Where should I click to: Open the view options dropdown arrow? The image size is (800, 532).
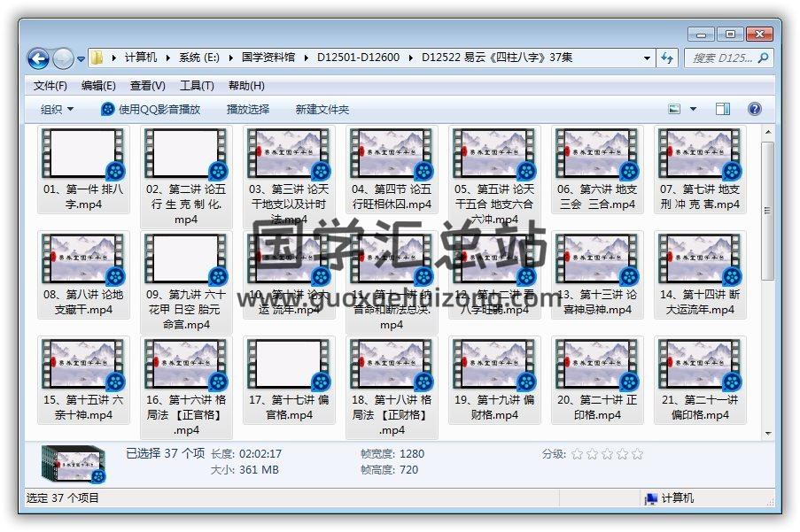pos(693,109)
